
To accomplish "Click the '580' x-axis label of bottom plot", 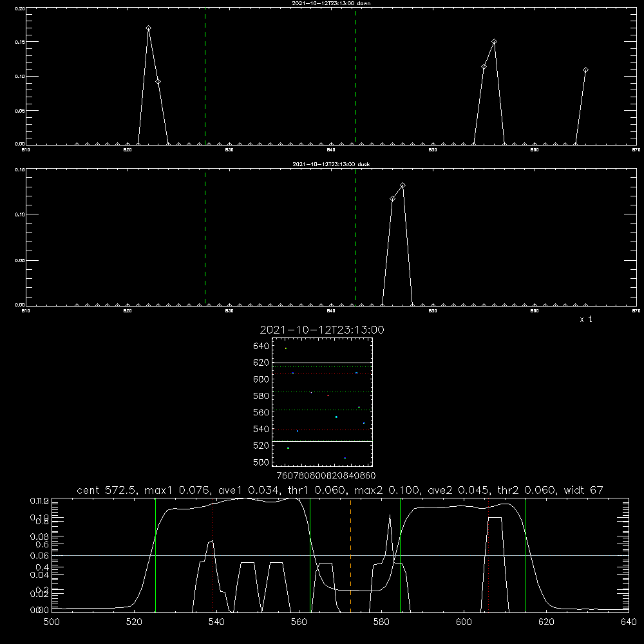I will click(381, 622).
